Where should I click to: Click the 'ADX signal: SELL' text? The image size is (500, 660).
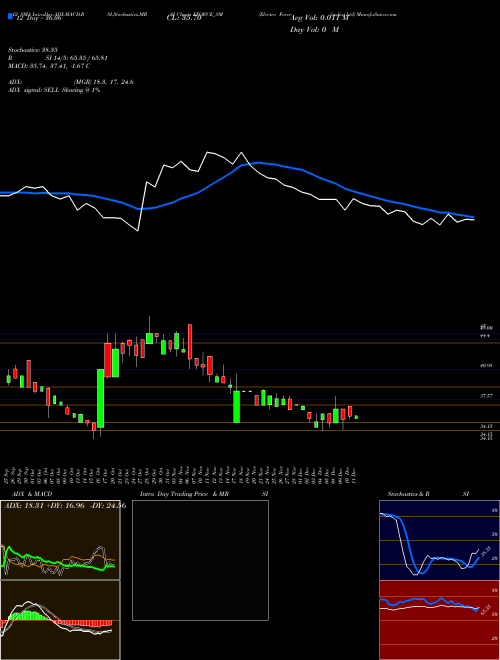(34, 90)
